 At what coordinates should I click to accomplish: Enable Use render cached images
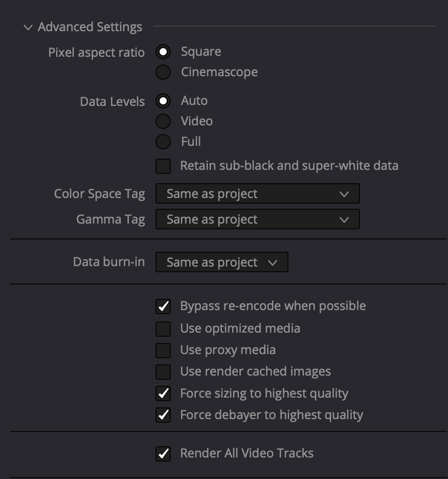[163, 372]
